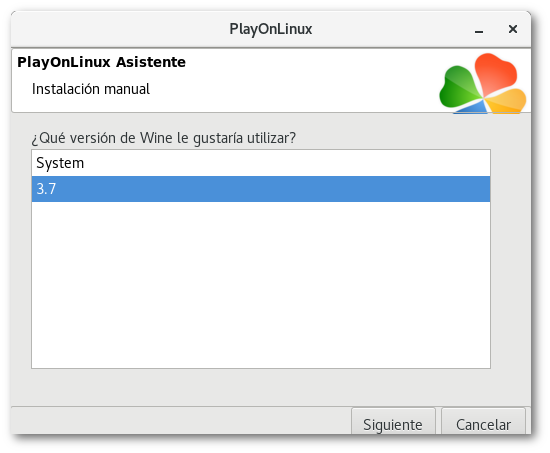Click the blue petal of the logo
The width and height of the screenshot is (550, 453).
(471, 107)
